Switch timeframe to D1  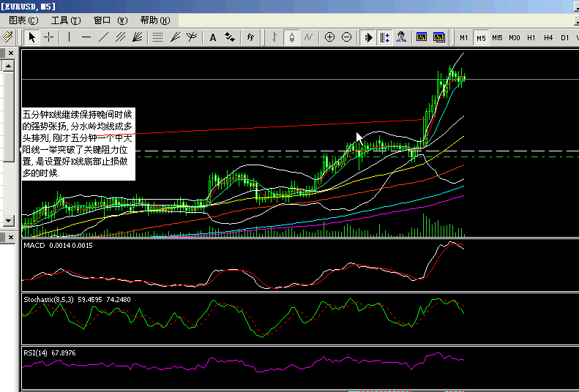564,37
